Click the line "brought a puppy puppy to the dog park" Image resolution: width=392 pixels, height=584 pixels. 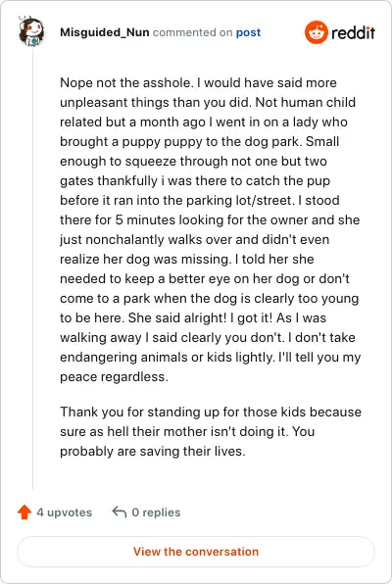(x=199, y=141)
